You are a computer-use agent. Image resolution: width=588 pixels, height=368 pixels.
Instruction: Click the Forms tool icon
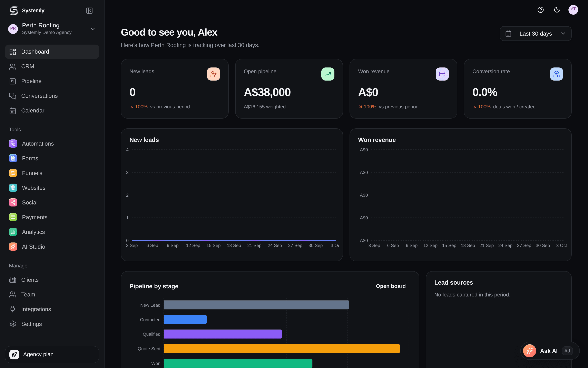13,158
